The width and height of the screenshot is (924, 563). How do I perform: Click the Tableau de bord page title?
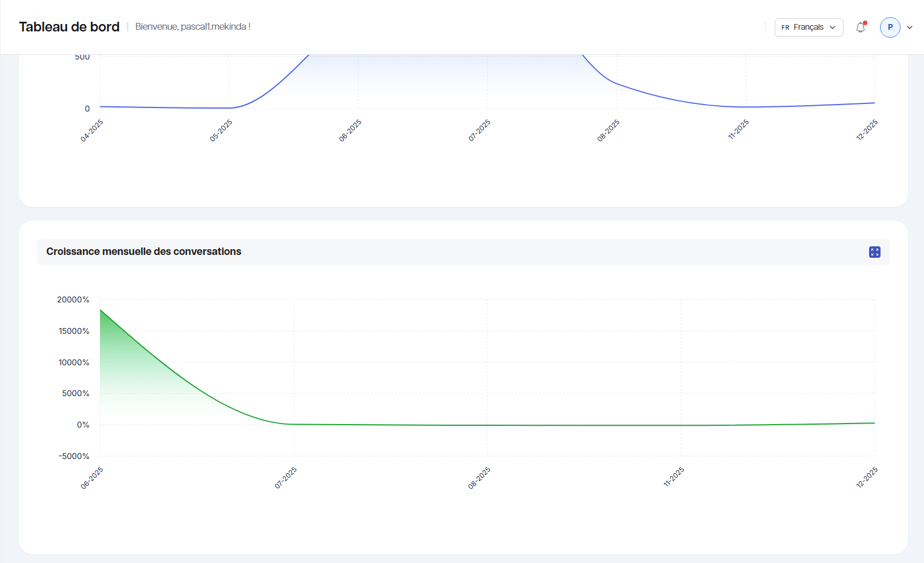69,27
